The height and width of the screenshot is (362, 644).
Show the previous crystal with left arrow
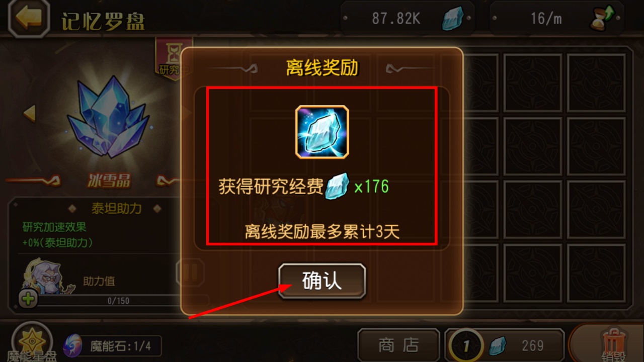click(x=30, y=113)
